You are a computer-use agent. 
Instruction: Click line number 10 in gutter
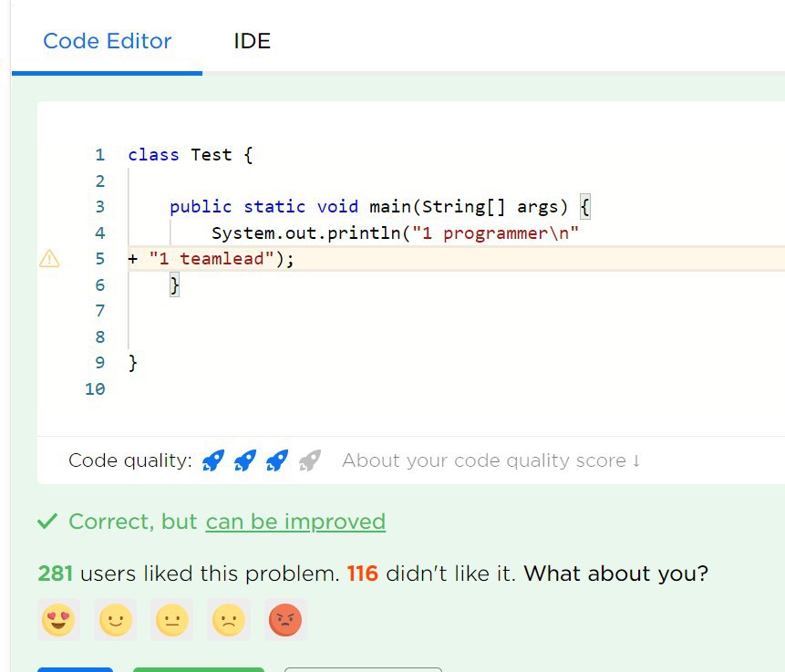(x=95, y=388)
